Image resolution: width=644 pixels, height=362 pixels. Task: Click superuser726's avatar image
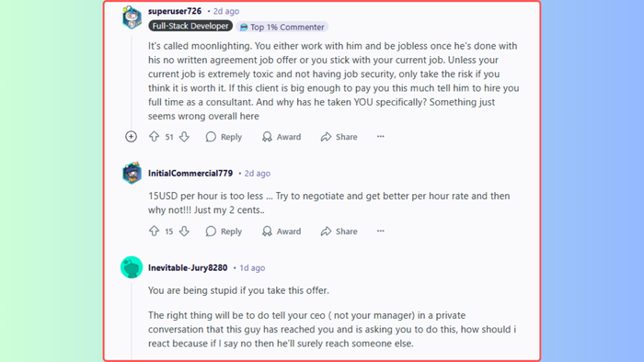tap(132, 17)
